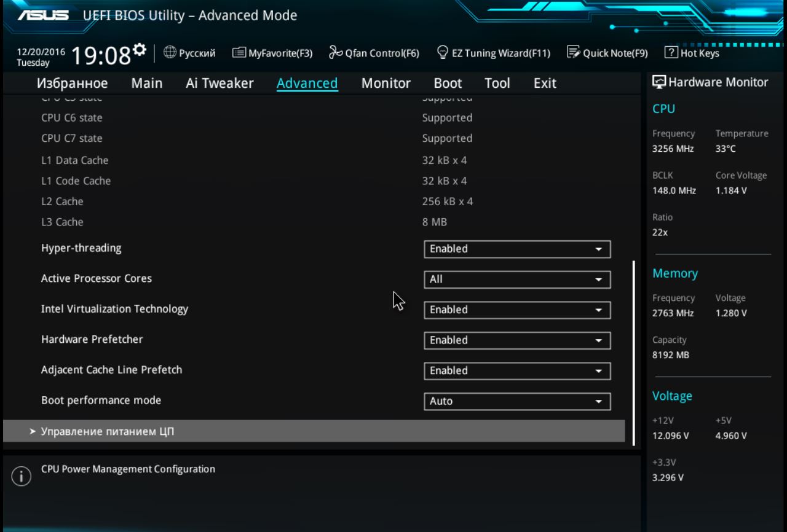
Task: Click the 22x ratio value
Action: pyautogui.click(x=660, y=232)
